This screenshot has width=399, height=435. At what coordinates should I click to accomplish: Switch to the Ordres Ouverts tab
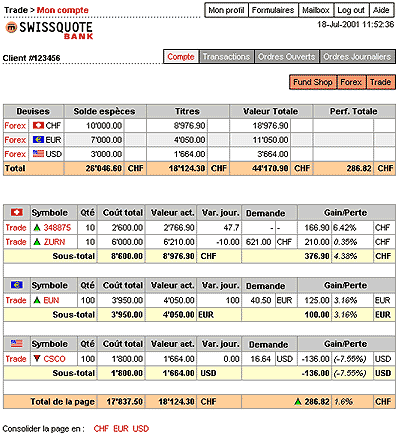287,57
